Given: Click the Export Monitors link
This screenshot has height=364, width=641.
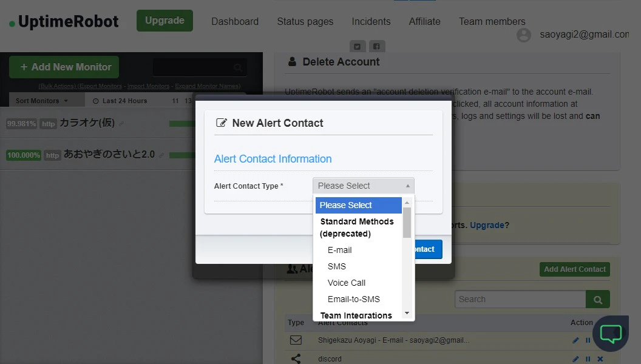Looking at the screenshot, I should tap(100, 86).
